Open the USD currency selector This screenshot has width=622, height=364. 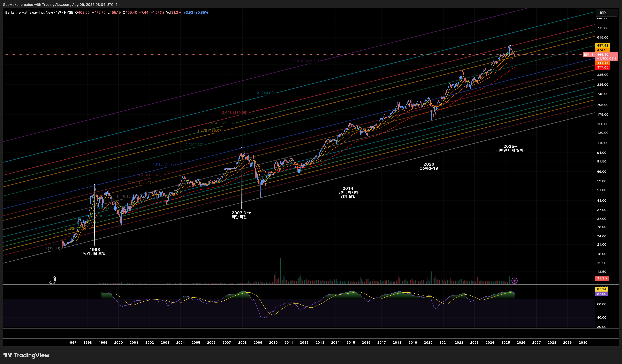(x=606, y=13)
